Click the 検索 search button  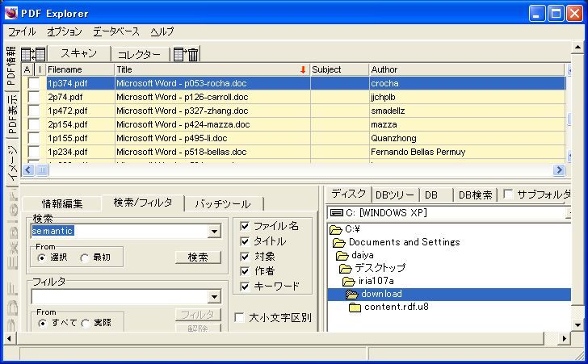(198, 257)
